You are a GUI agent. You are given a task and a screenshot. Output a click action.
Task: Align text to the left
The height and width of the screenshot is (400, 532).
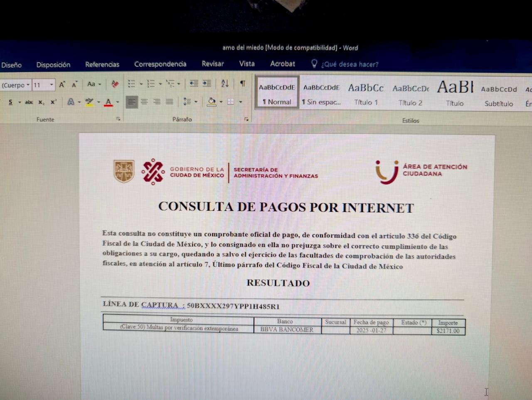point(132,101)
